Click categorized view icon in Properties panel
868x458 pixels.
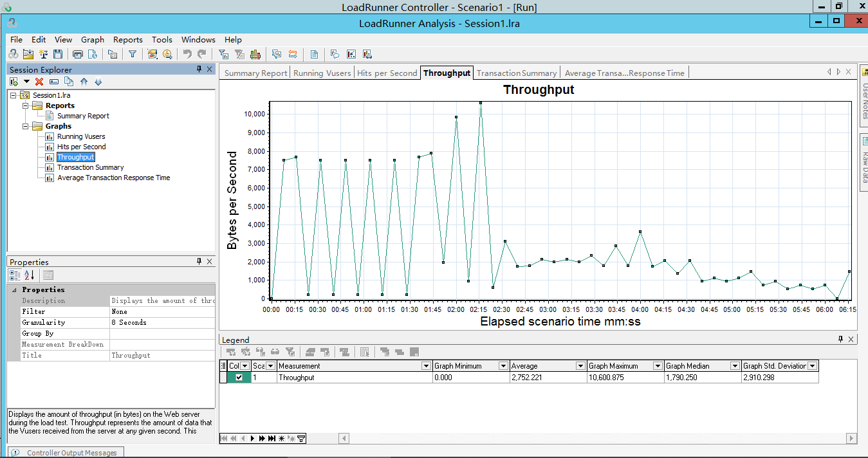pyautogui.click(x=15, y=275)
